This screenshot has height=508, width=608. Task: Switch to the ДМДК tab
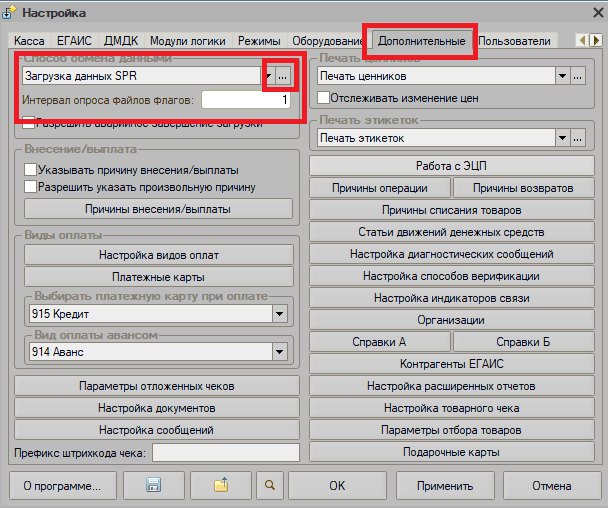[121, 41]
